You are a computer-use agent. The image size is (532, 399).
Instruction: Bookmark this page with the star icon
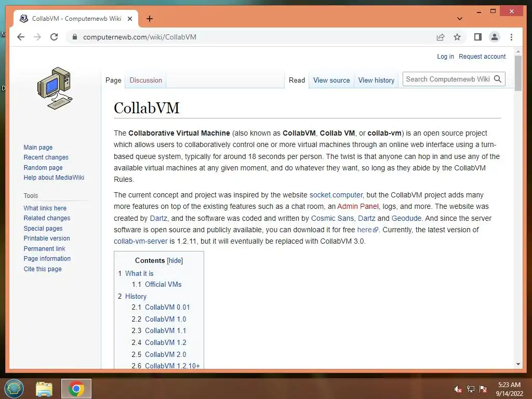click(457, 37)
